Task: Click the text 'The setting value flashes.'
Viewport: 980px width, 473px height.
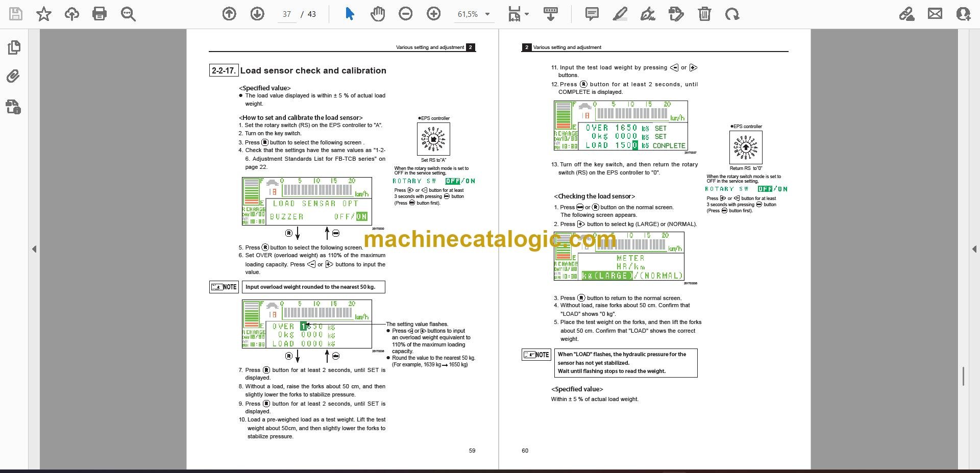Action: [417, 324]
